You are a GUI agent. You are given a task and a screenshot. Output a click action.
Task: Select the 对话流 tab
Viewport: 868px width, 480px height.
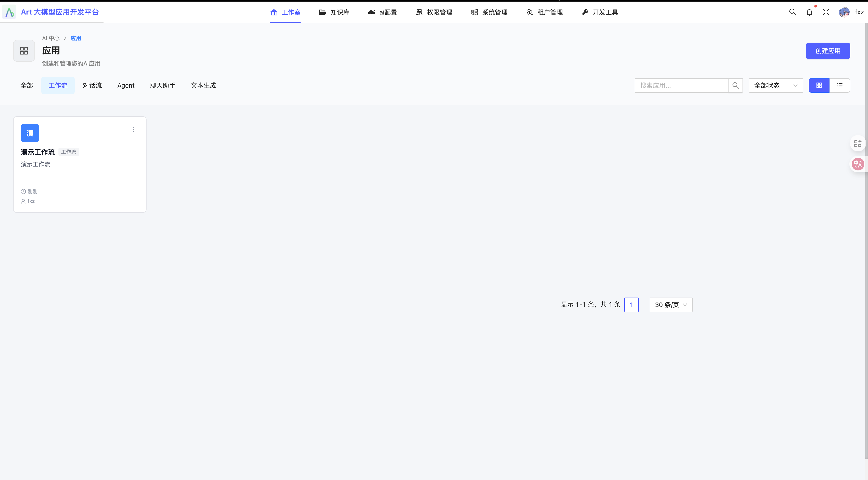92,85
